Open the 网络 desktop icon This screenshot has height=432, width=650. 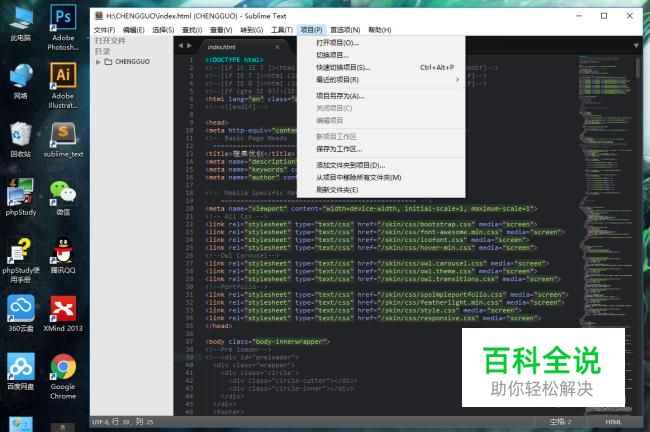point(21,81)
